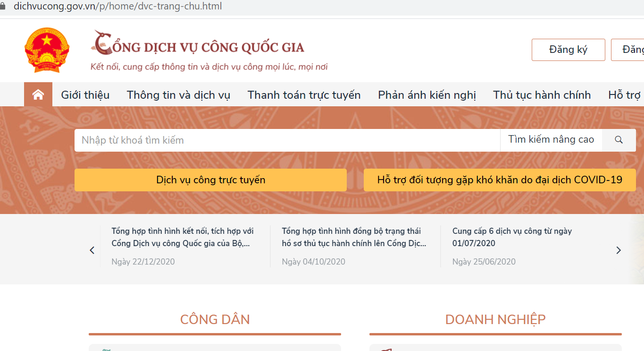644x351 pixels.
Task: Click the keyword search input field
Action: pyautogui.click(x=287, y=140)
